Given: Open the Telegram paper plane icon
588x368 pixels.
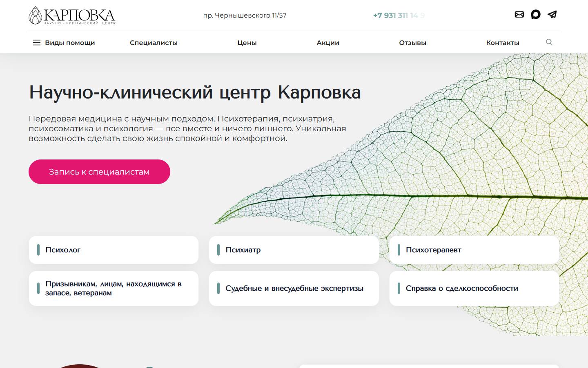Looking at the screenshot, I should tap(552, 15).
